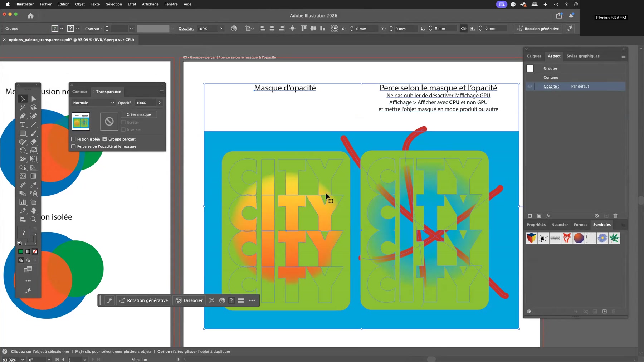
Task: Select the Selection arrow tool
Action: coord(23,99)
